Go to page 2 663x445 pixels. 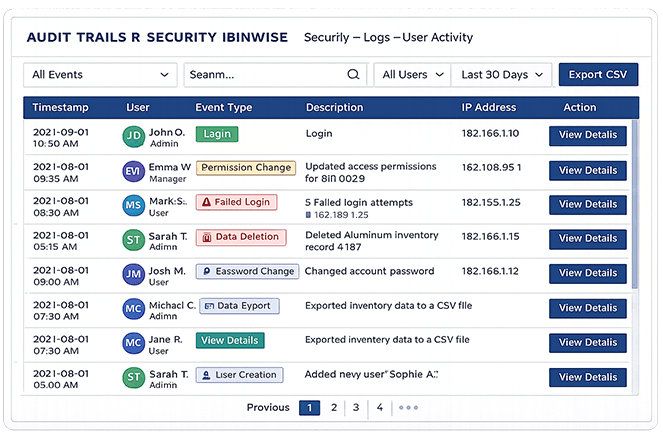[334, 407]
